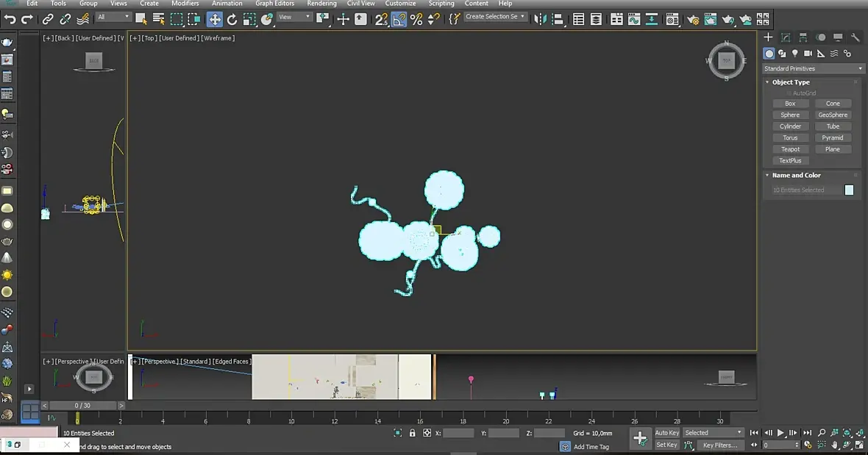Select the Rotate tool icon

(x=232, y=19)
